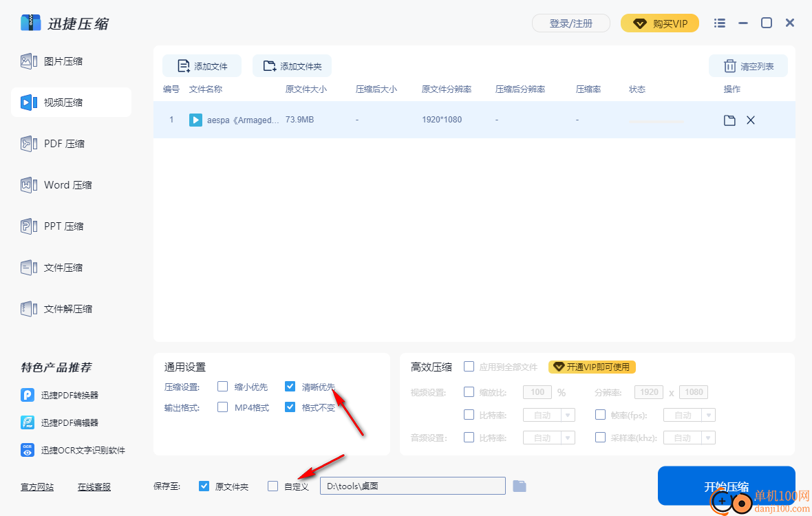This screenshot has height=516, width=812.
Task: Click the file size 73.9MB cell
Action: click(x=299, y=120)
